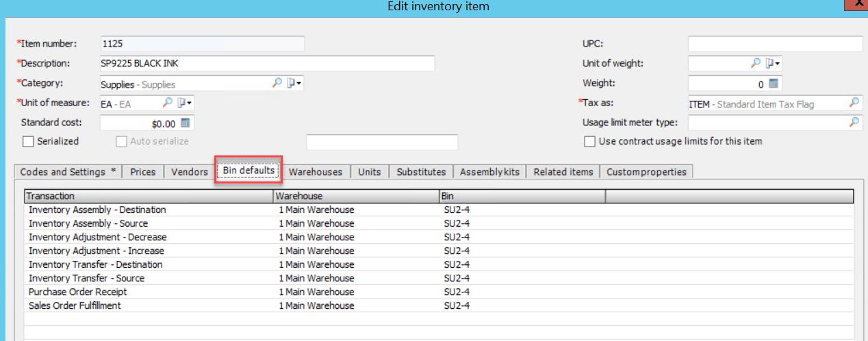This screenshot has height=341, width=868.
Task: Switch to the Warehouses tab
Action: pos(316,172)
